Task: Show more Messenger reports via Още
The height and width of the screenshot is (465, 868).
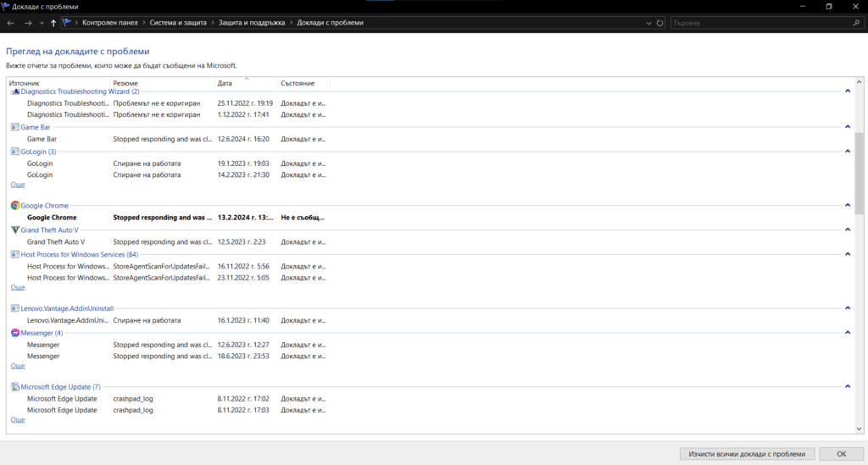Action: point(18,366)
